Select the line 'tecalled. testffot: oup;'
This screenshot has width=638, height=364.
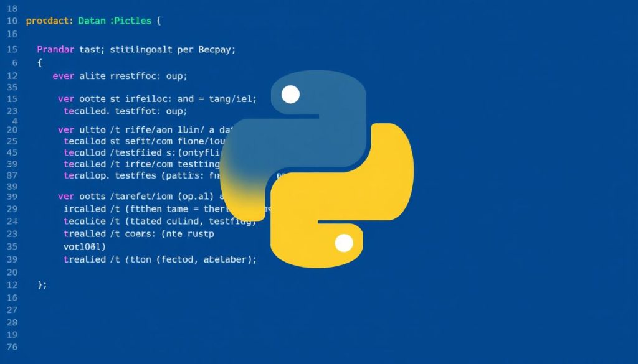tap(125, 111)
